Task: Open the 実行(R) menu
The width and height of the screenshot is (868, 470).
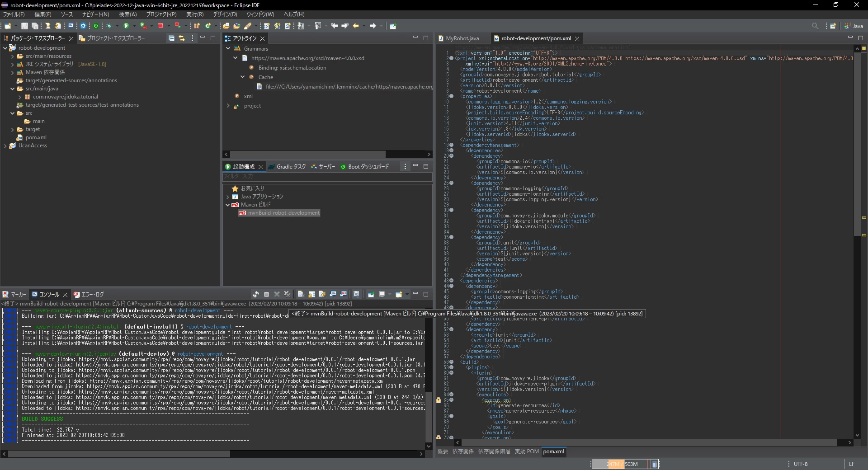Action: 195,14
